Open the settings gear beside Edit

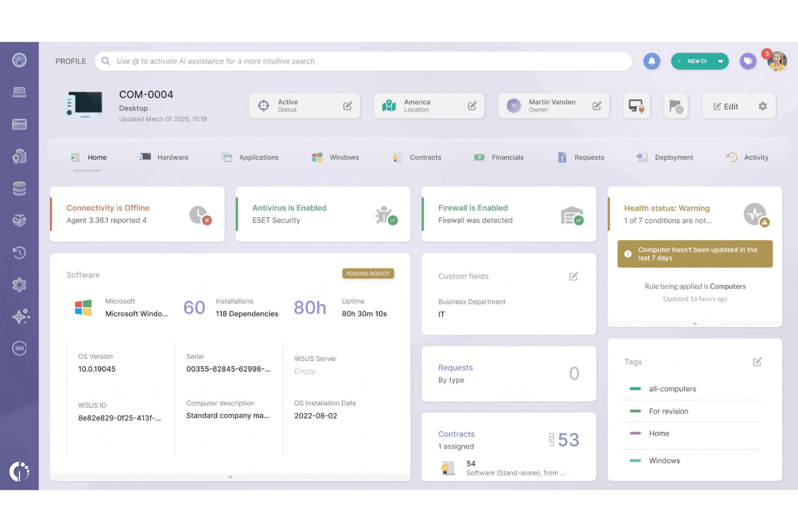pyautogui.click(x=762, y=106)
